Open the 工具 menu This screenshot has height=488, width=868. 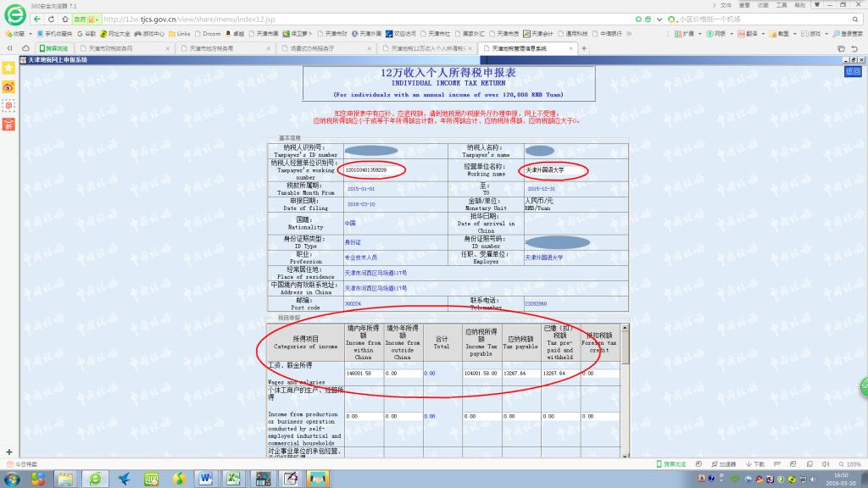(x=782, y=5)
